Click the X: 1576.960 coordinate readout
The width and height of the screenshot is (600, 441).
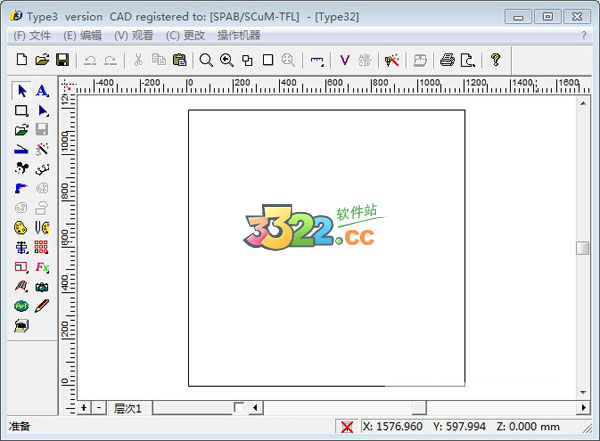coord(393,426)
